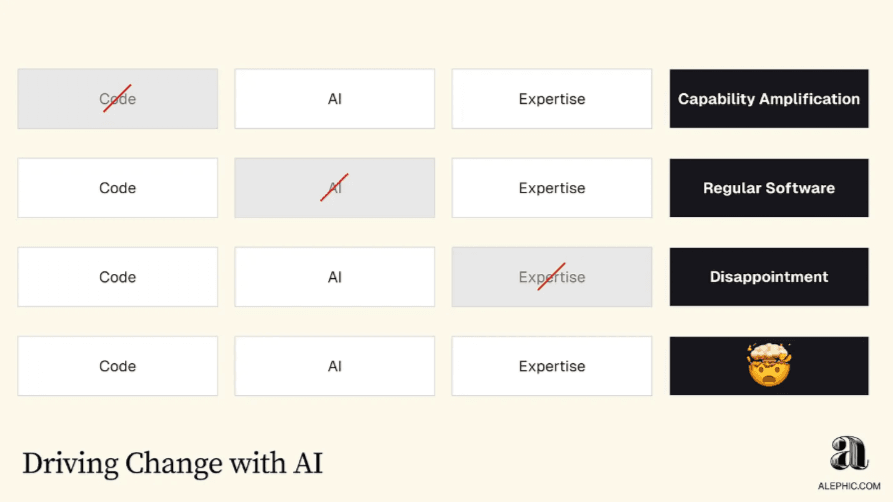Click the AI box in bottom row

(x=334, y=366)
